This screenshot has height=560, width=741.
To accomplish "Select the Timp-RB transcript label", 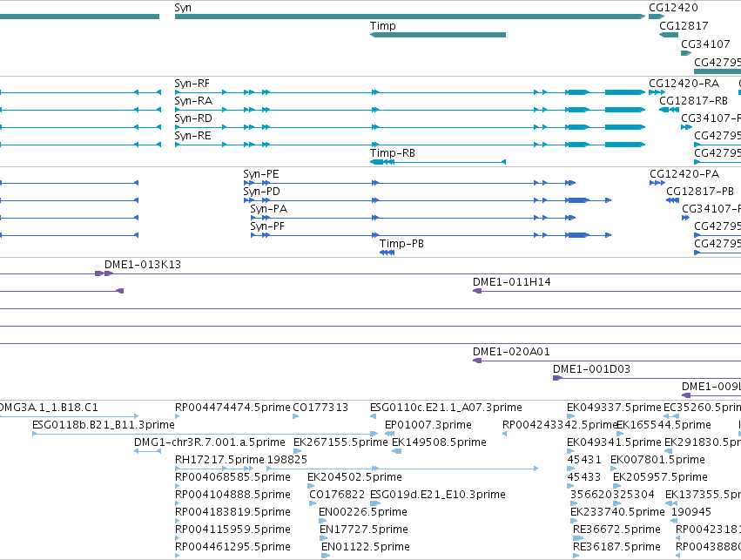I will click(392, 153).
